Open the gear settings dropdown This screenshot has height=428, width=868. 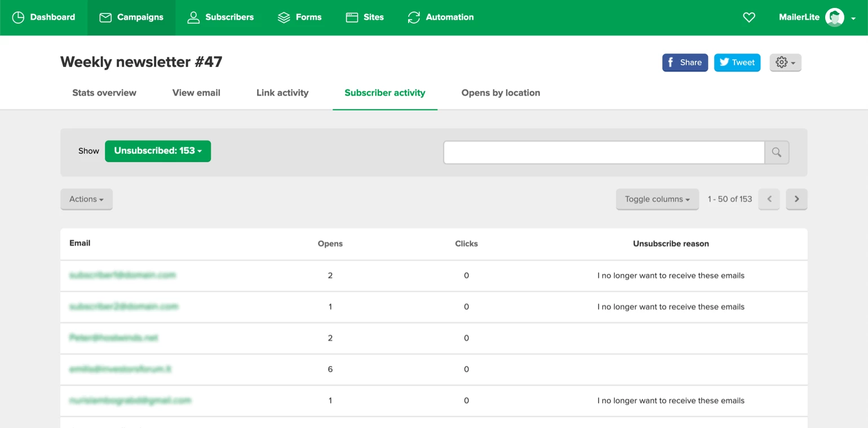[785, 63]
